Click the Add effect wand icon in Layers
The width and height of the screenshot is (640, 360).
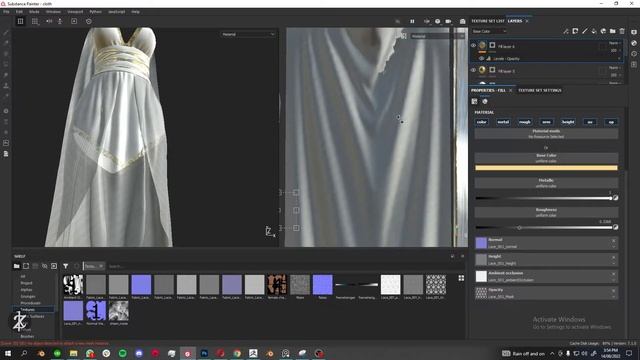(x=566, y=31)
